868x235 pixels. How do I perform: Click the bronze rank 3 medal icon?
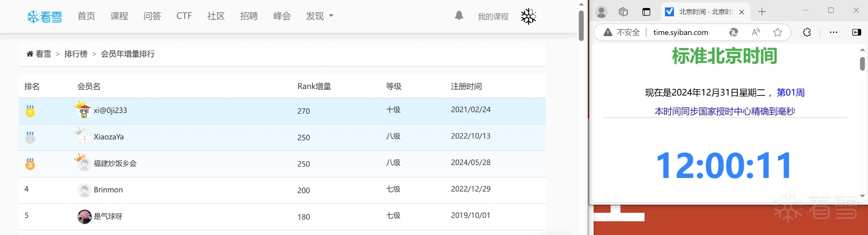[30, 163]
